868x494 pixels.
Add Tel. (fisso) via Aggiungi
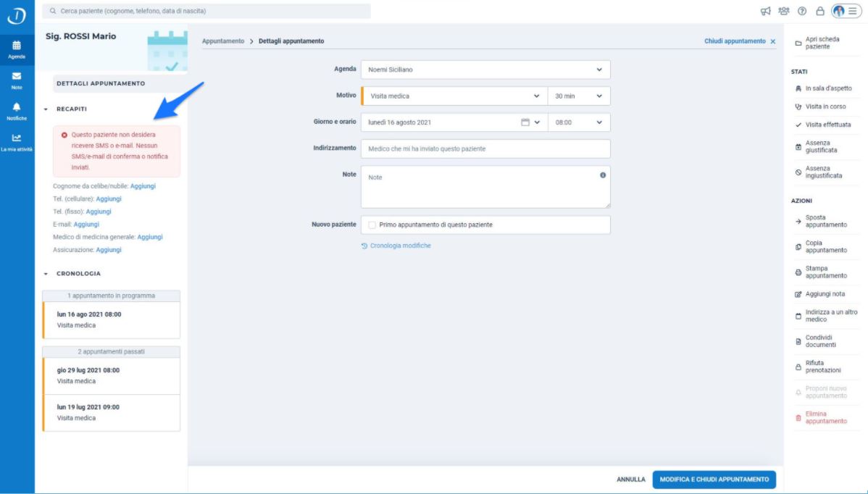99,212
